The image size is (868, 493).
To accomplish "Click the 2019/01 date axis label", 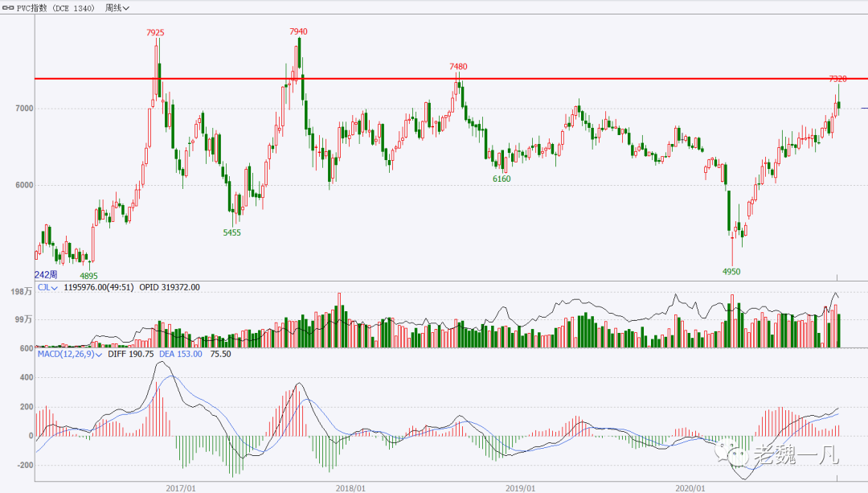I will click(x=520, y=488).
